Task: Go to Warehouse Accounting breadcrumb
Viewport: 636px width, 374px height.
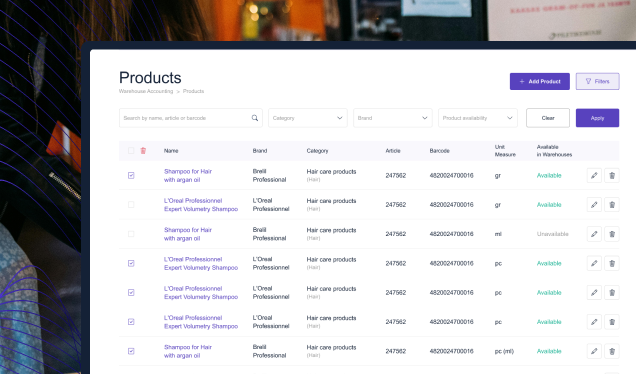Action: coord(146,91)
